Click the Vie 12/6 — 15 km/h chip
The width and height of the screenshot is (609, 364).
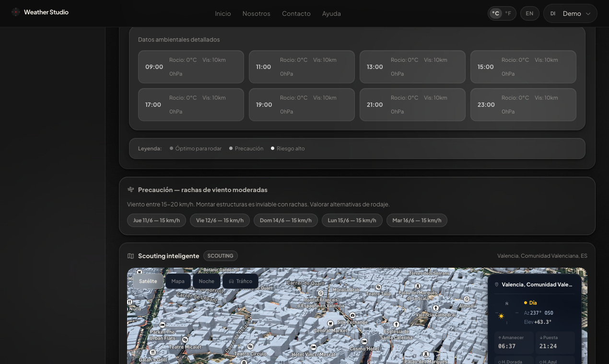(x=220, y=220)
